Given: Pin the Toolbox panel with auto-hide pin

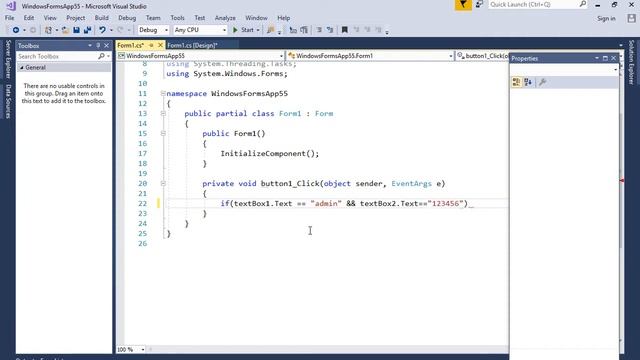Looking at the screenshot, I should point(98,46).
